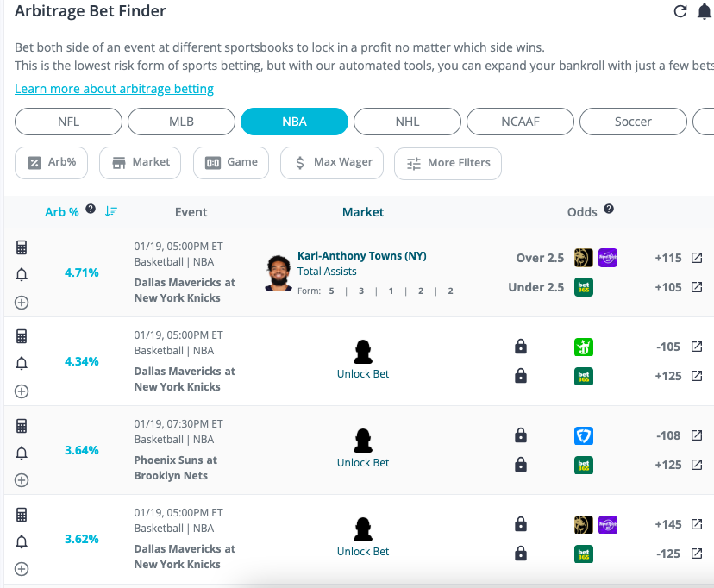Expand the 3.64% Suns row with the plus icon
This screenshot has width=714, height=588.
point(22,480)
